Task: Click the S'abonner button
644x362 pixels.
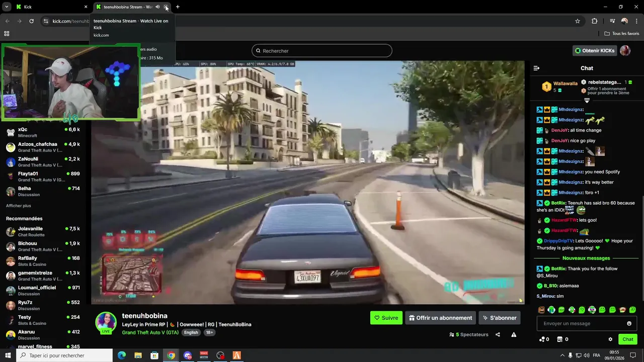Action: [x=500, y=318]
